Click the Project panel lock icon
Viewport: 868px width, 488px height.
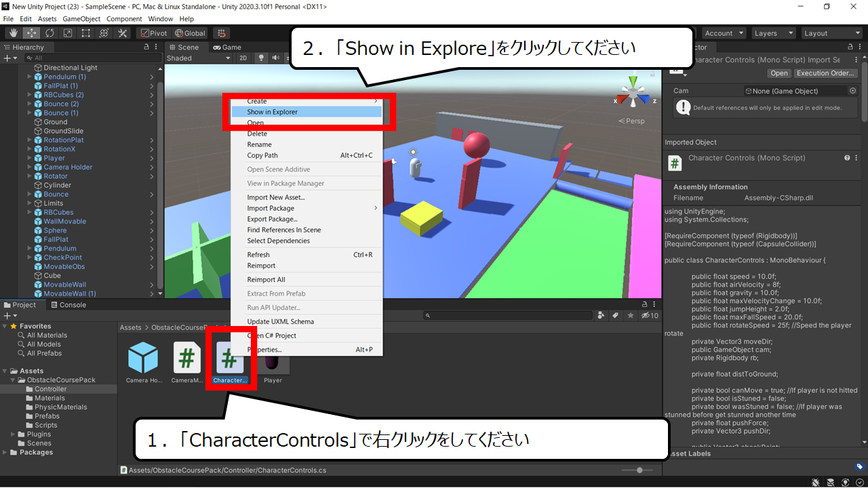644,305
